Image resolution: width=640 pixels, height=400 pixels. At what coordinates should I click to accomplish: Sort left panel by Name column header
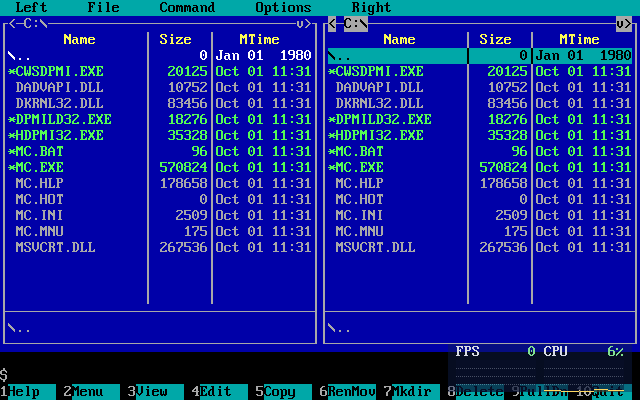tap(80, 40)
